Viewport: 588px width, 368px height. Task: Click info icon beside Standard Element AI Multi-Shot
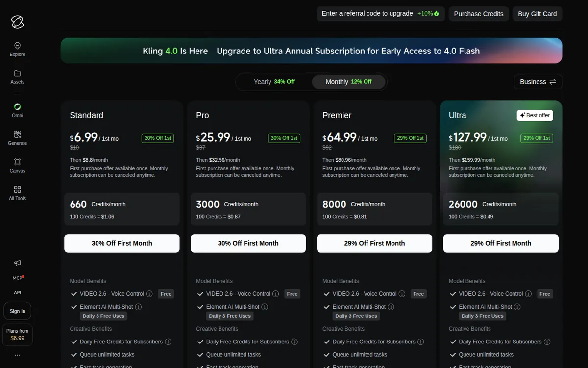click(138, 307)
